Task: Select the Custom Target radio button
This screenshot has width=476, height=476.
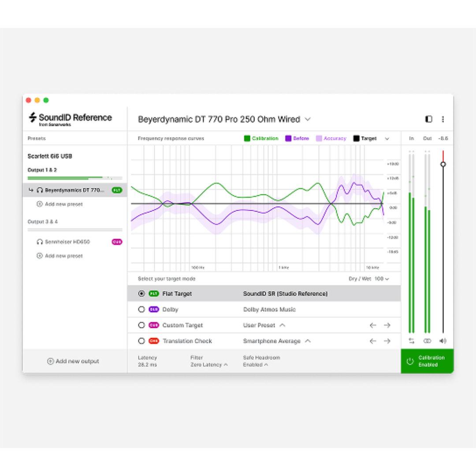Action: click(x=141, y=325)
